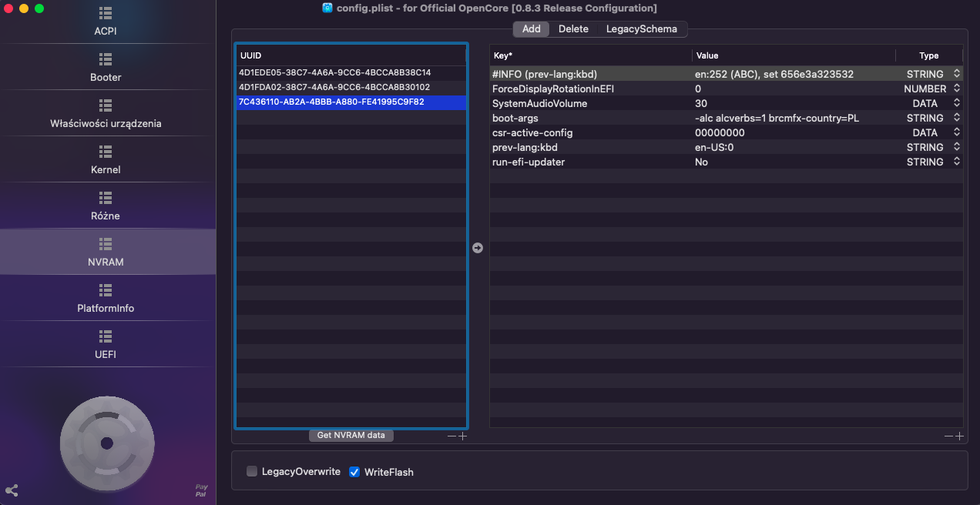
Task: Open the type selector for SystemAudioVolume
Action: click(957, 103)
